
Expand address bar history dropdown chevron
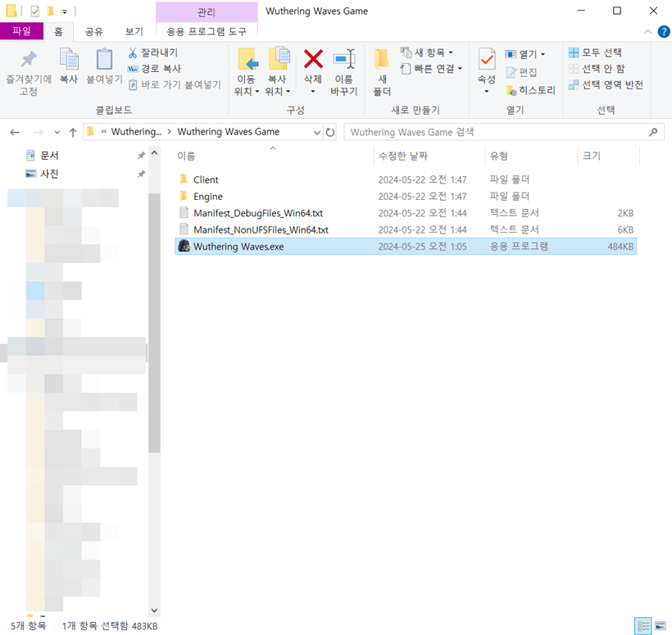tap(317, 133)
